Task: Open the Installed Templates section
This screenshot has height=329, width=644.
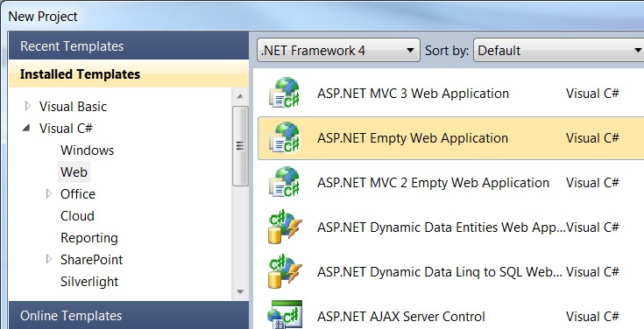Action: point(128,73)
